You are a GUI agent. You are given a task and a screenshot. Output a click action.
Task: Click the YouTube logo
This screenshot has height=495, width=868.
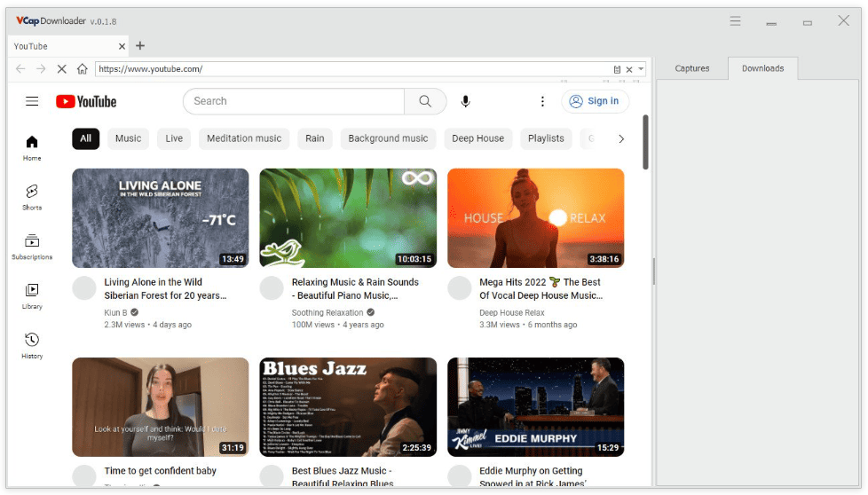point(86,102)
